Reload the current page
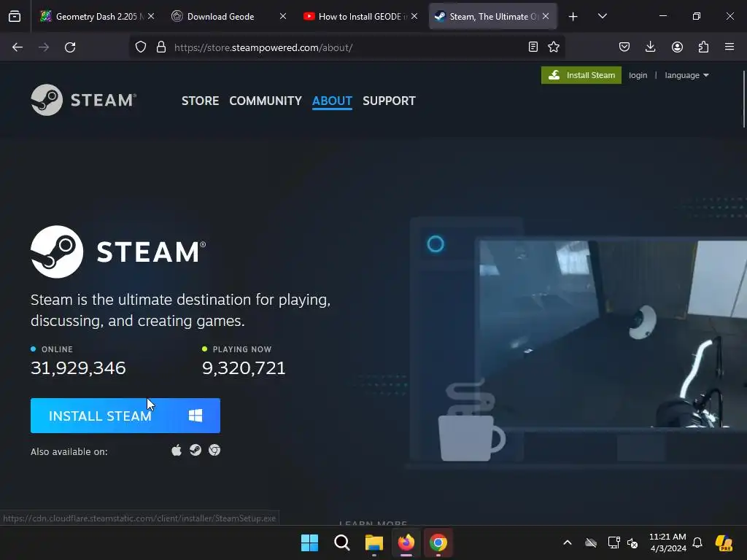 tap(70, 47)
